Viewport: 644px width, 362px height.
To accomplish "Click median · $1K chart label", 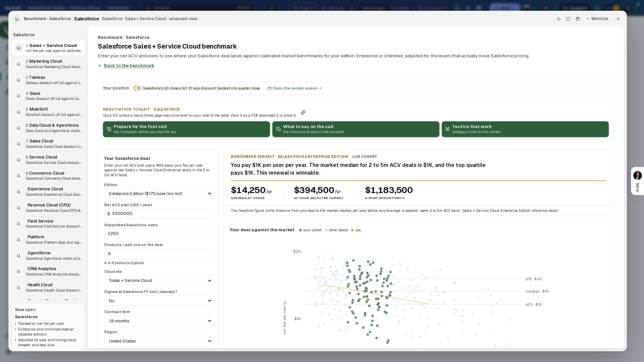I will 537,292.
